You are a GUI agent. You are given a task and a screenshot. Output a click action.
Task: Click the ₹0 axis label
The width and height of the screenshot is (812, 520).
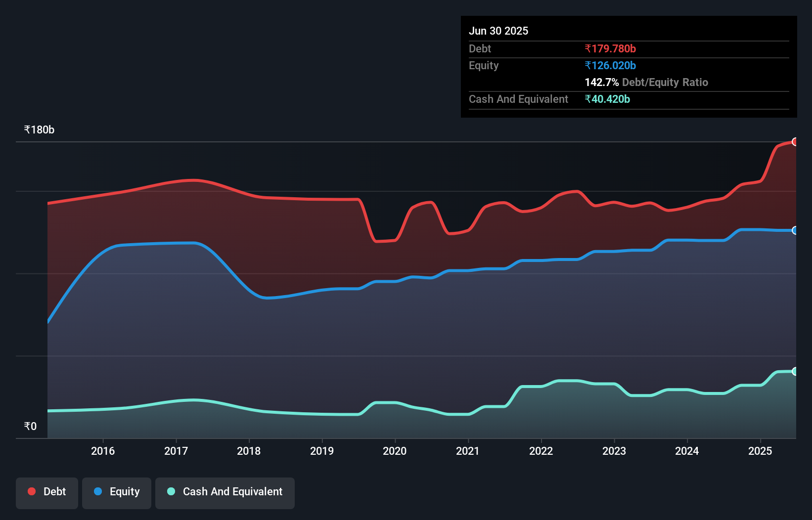click(x=30, y=426)
